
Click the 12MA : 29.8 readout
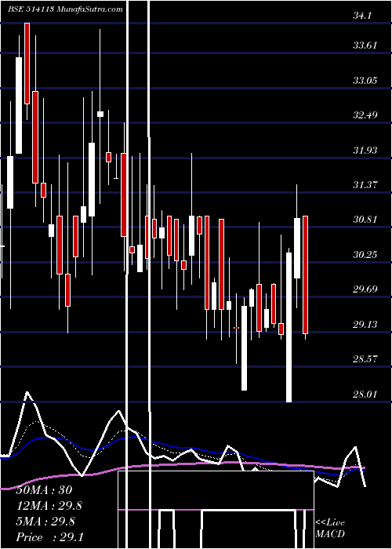tap(50, 506)
